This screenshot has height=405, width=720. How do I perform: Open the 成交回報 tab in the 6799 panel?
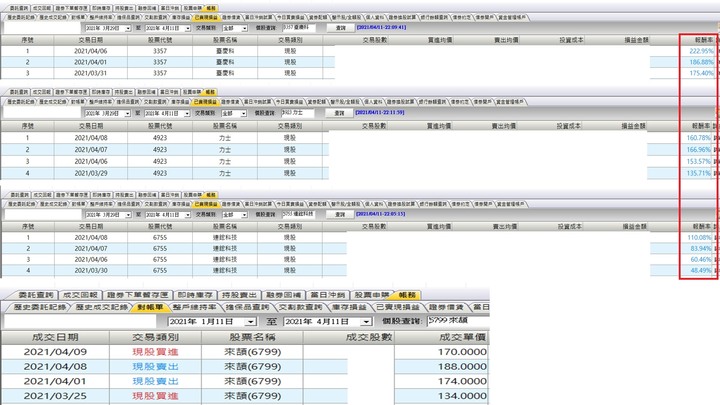click(x=80, y=295)
